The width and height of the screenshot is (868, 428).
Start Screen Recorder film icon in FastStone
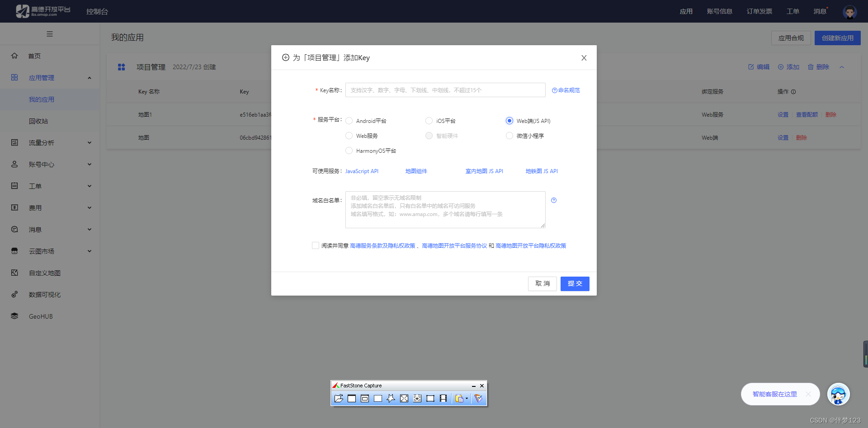click(443, 398)
